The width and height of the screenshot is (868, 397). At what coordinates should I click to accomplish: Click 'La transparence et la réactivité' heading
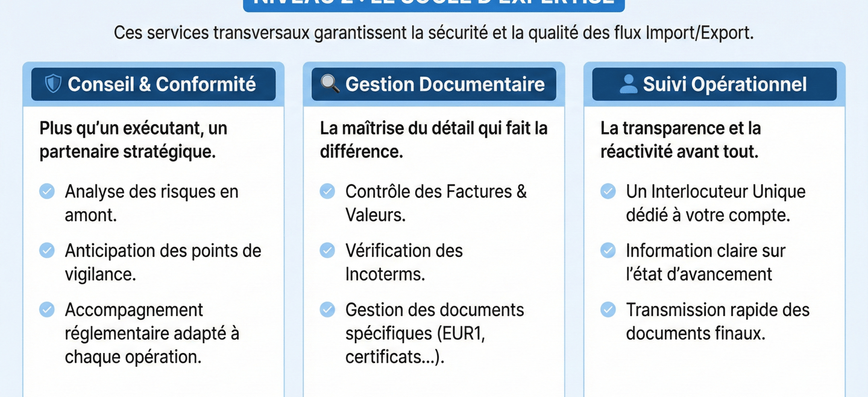[x=680, y=140]
